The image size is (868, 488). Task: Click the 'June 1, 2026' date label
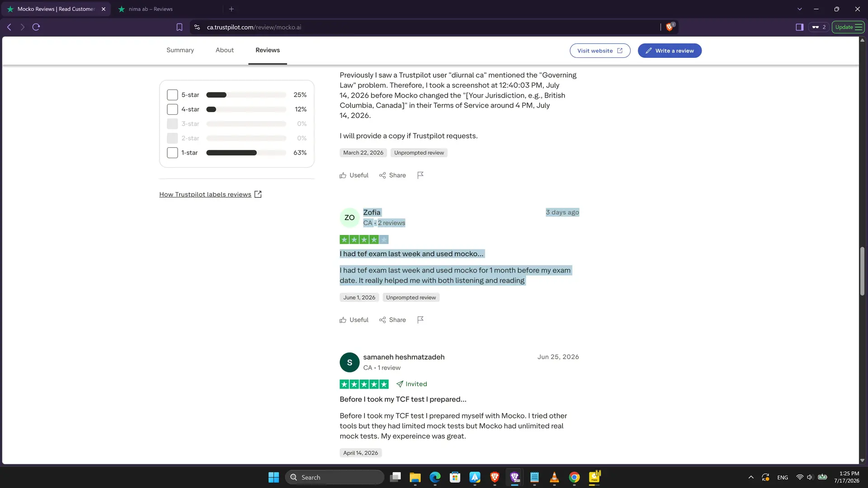[359, 297]
